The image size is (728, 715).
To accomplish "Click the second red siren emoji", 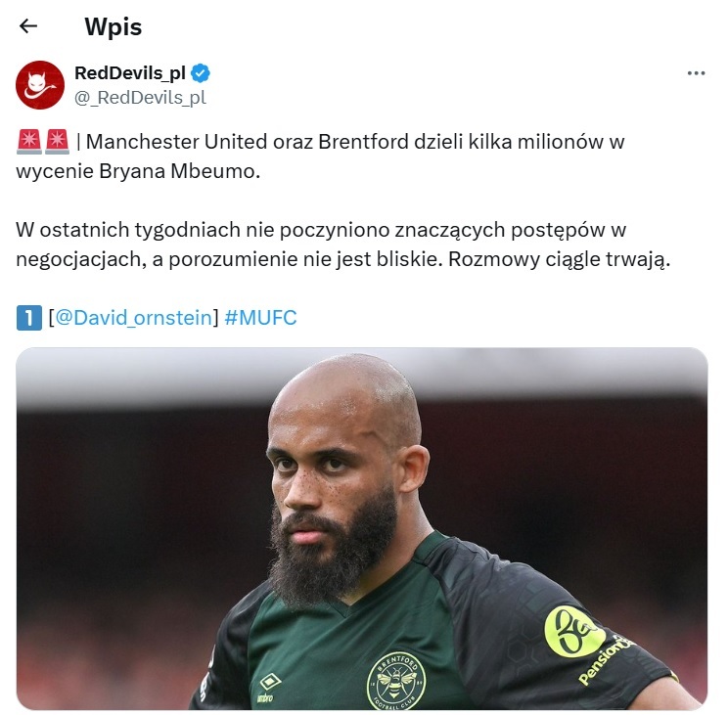I will [57, 142].
